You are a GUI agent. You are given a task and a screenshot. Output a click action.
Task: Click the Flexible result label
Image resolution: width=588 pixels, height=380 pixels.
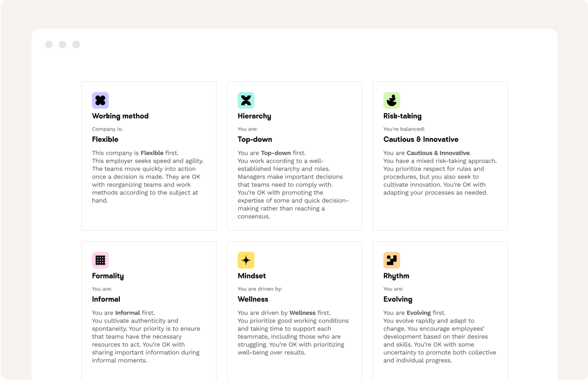[x=105, y=139]
